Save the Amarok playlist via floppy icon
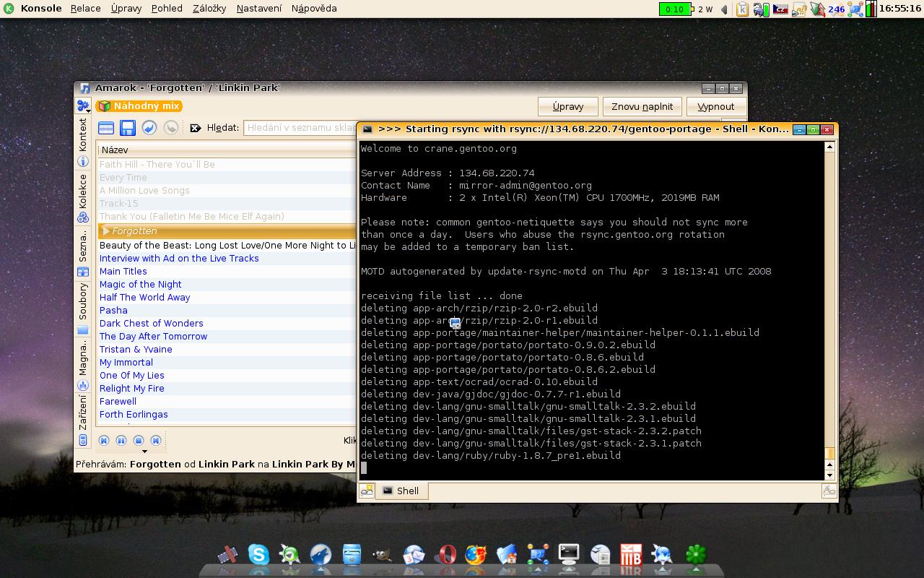Viewport: 924px width, 578px height. pos(128,128)
